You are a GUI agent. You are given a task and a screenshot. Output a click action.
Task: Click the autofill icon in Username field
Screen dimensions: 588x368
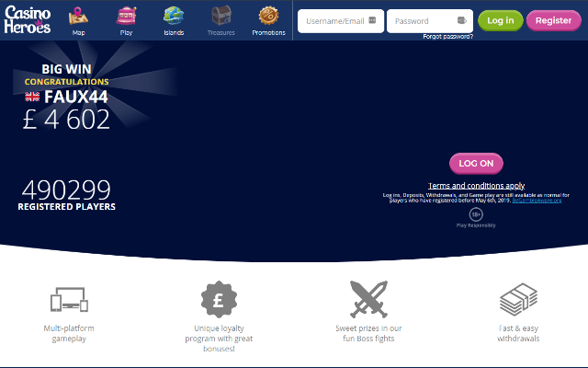[372, 20]
